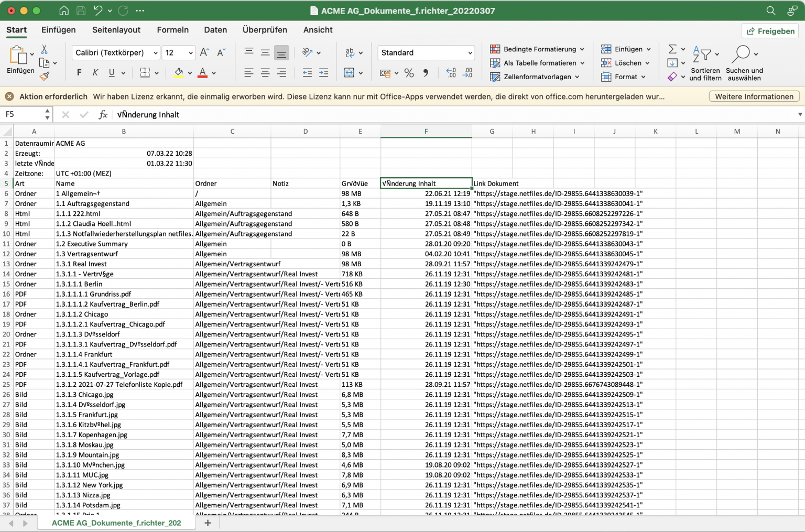Image resolution: width=805 pixels, height=532 pixels.
Task: Click the Percent style icon
Action: click(x=409, y=73)
